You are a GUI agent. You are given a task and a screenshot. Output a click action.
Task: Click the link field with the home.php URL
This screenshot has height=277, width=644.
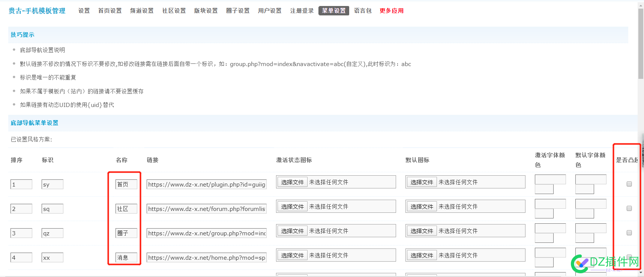point(207,257)
